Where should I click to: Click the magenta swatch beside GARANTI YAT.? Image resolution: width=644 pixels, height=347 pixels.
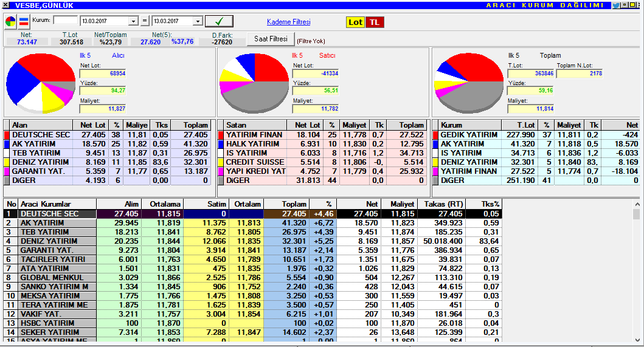[x=7, y=171]
